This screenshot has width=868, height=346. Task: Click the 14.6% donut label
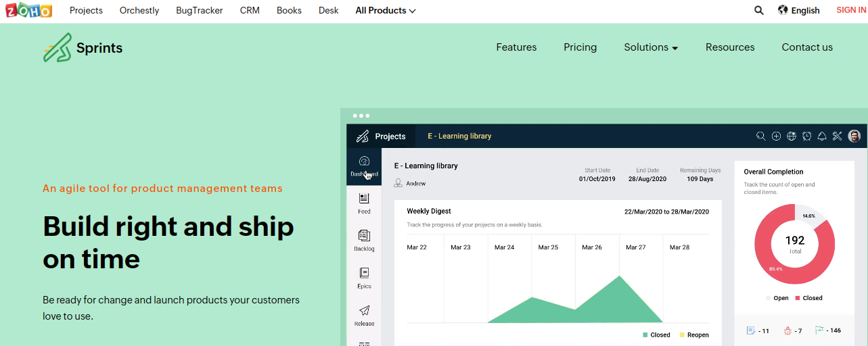809,216
